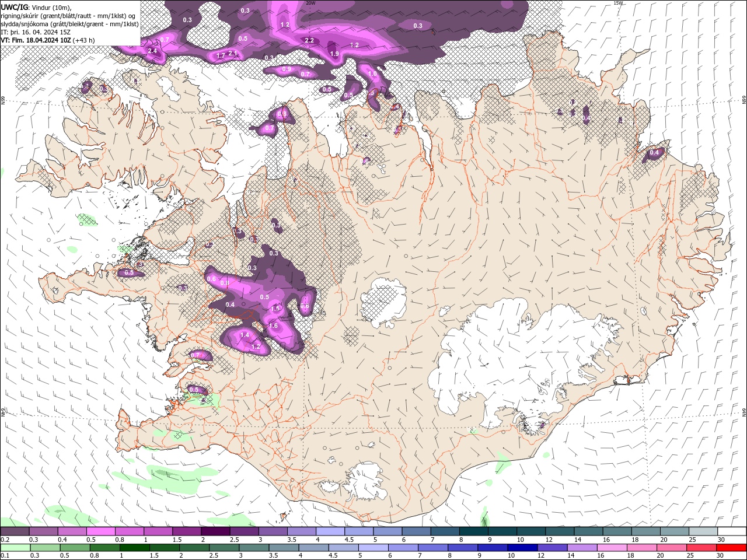
Task: Click the 20 swatch in upper legend row
Action: click(x=673, y=531)
